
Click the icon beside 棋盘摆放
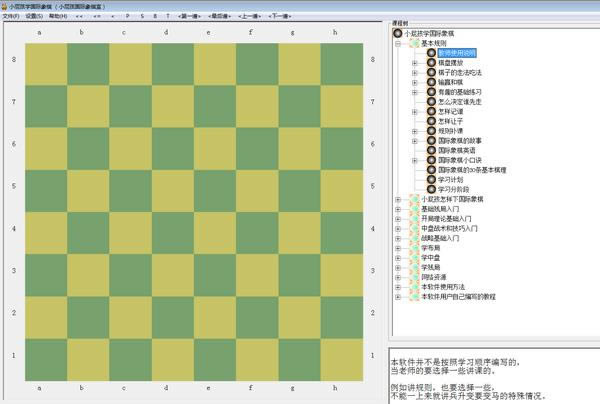(x=431, y=63)
